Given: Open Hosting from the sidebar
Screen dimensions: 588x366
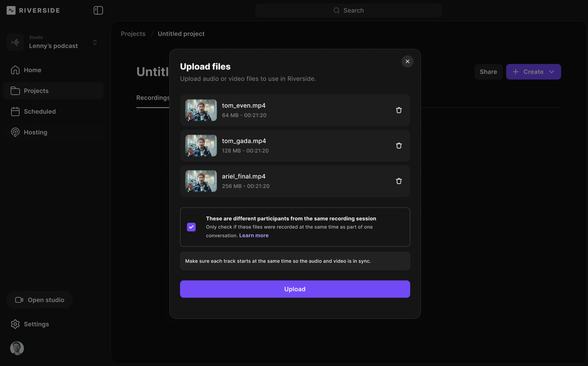Looking at the screenshot, I should coord(35,132).
